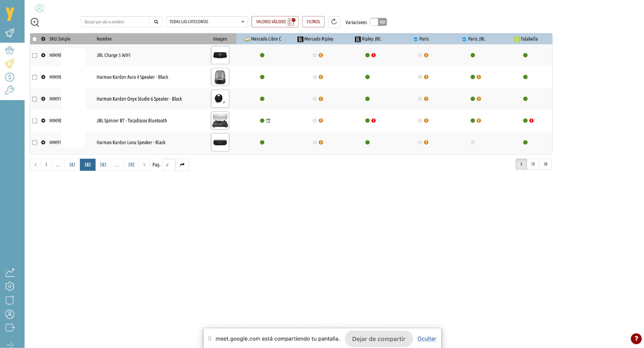Click the Ocultar link in the sharing bar

[427, 339]
